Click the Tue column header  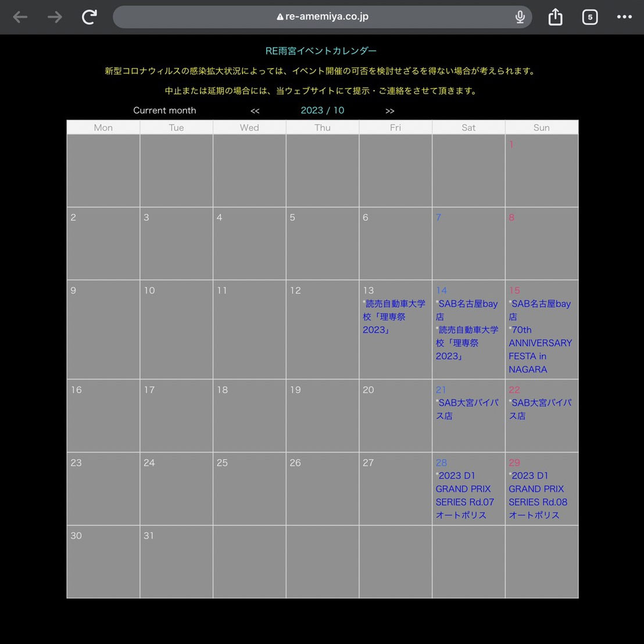(176, 128)
